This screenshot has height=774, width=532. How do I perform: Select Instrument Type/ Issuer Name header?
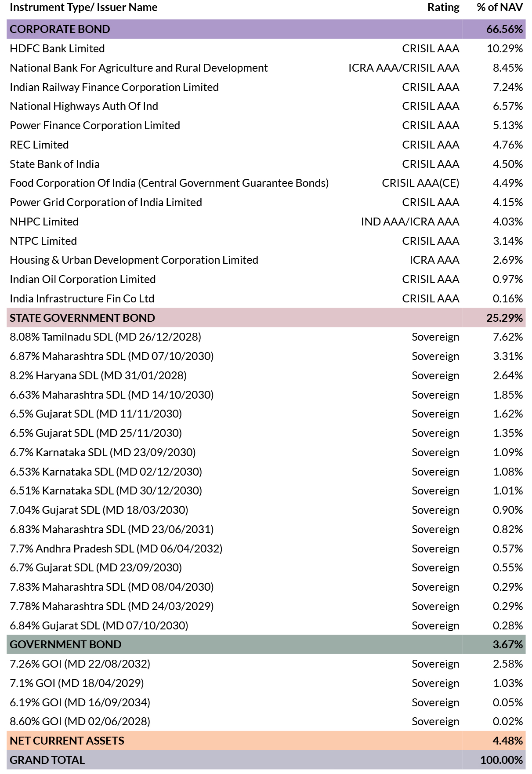click(x=83, y=7)
